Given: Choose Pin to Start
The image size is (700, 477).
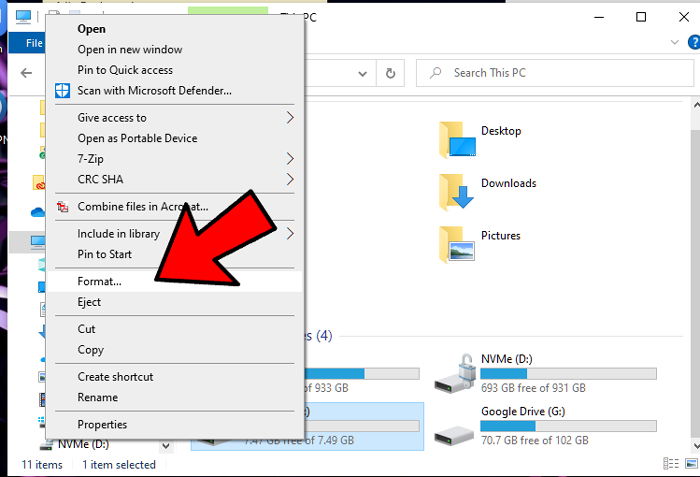Looking at the screenshot, I should [x=175, y=254].
